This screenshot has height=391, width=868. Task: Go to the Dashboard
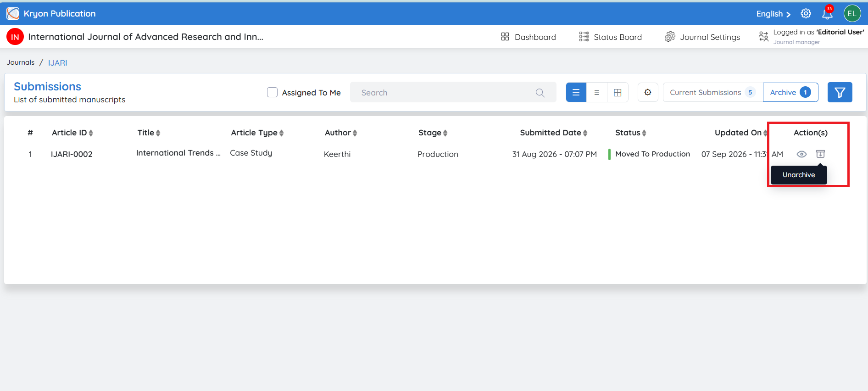[528, 37]
